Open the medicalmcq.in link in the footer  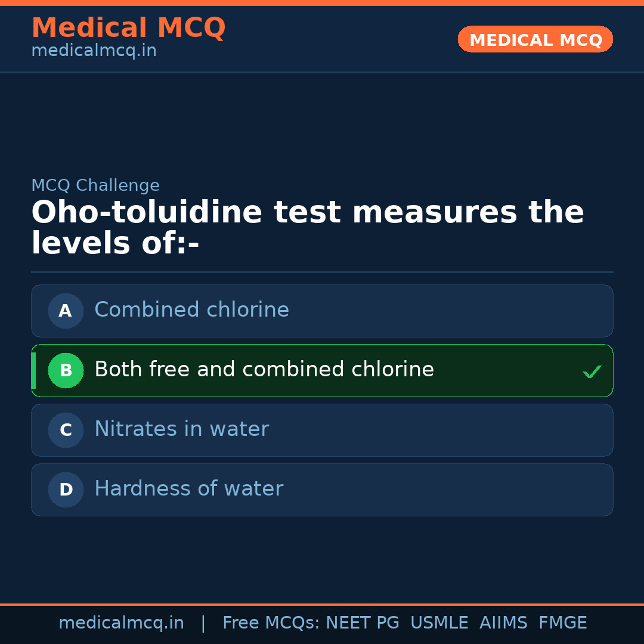(121, 623)
